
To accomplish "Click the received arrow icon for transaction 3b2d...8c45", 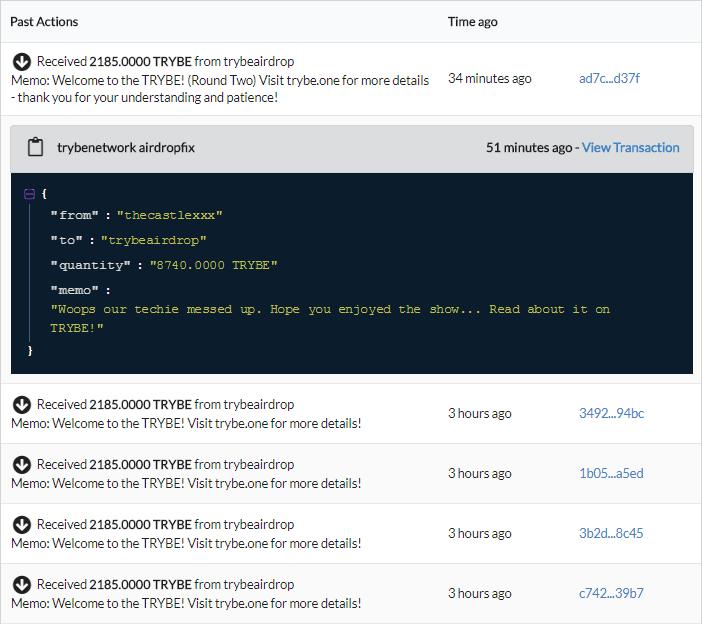I will [21, 525].
